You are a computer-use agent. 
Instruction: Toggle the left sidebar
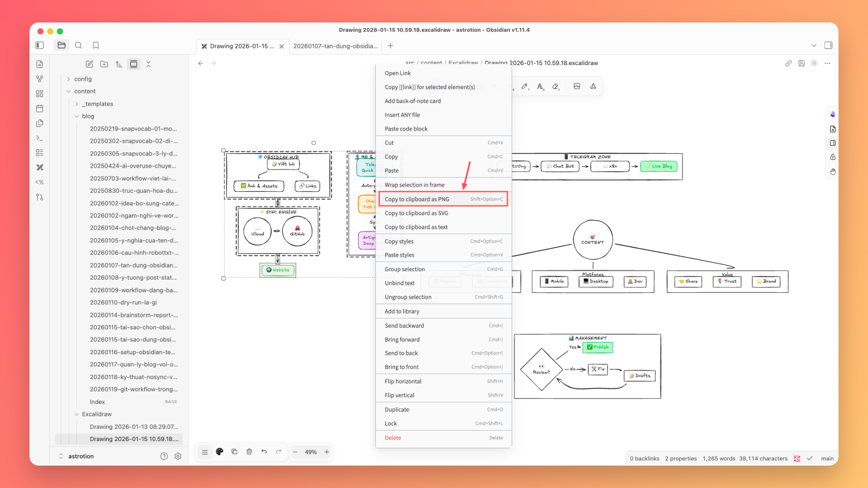[40, 45]
